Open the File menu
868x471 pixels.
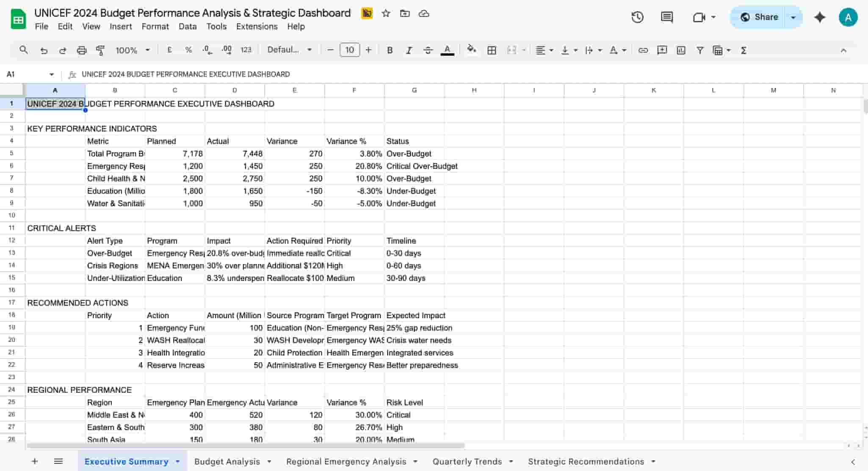(41, 26)
